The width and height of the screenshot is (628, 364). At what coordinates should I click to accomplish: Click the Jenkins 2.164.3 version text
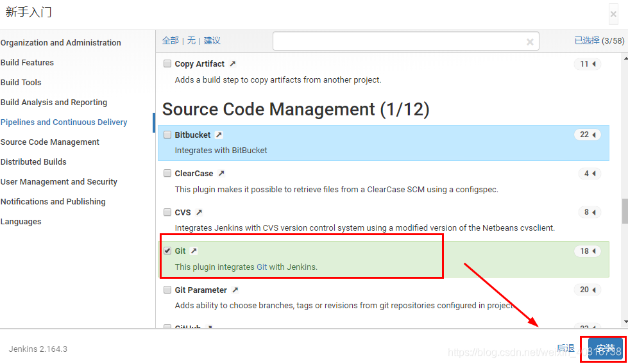38,349
